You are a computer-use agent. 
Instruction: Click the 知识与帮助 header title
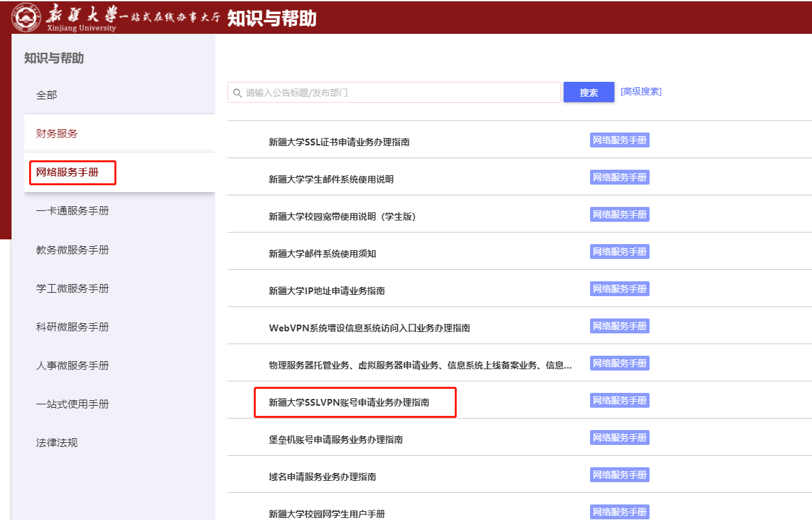272,18
